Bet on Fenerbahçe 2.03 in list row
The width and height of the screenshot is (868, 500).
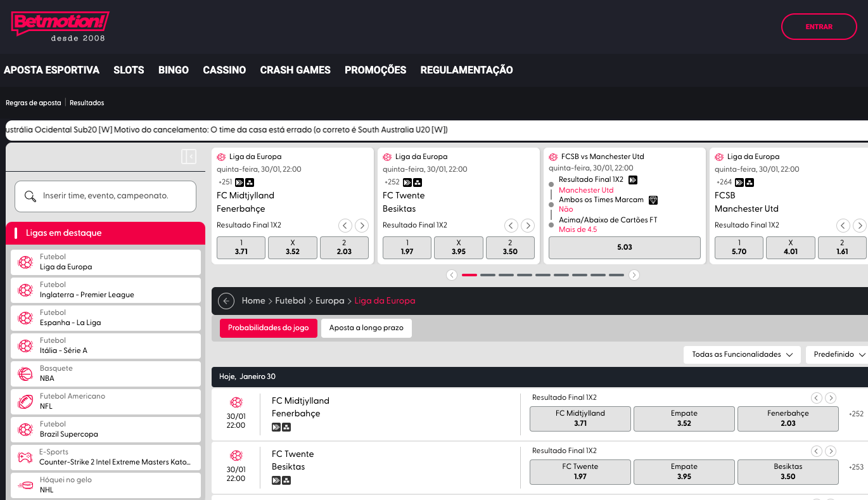pos(788,418)
